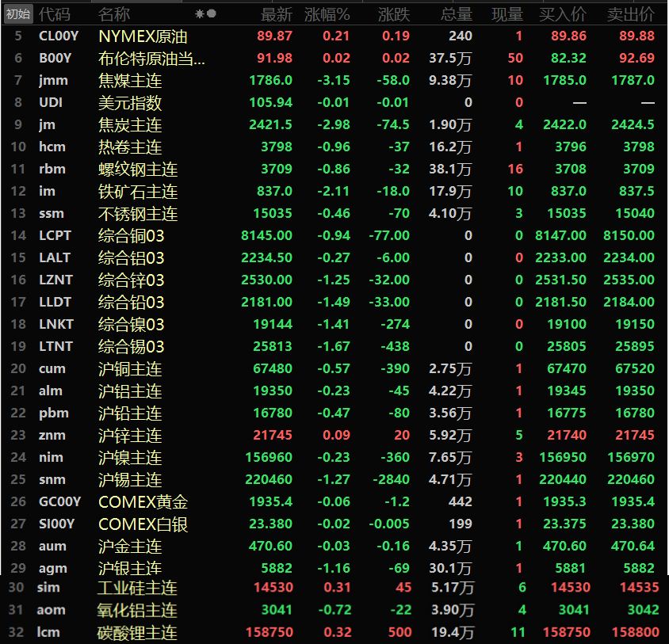
Task: Open COMEX黄金 quote
Action: [143, 501]
